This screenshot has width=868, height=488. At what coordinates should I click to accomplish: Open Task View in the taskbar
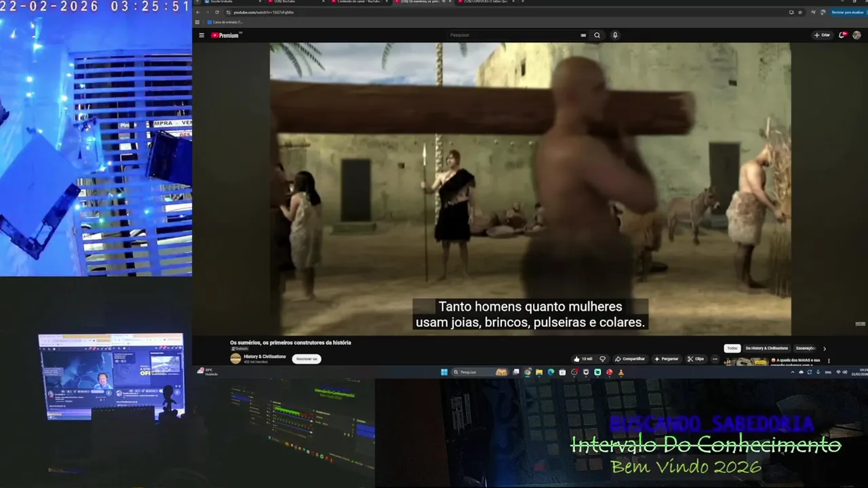tap(516, 372)
